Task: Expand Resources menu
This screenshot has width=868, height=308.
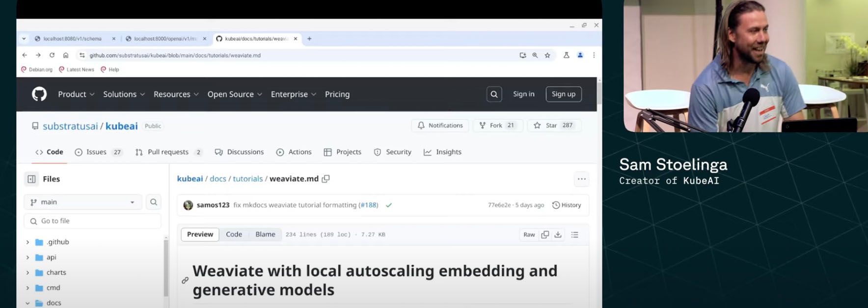Action: coord(176,94)
